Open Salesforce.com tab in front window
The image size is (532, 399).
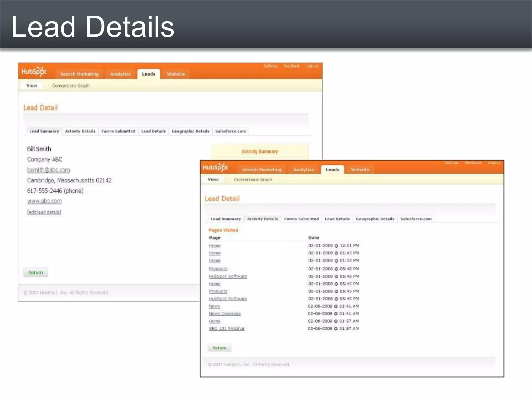click(416, 219)
